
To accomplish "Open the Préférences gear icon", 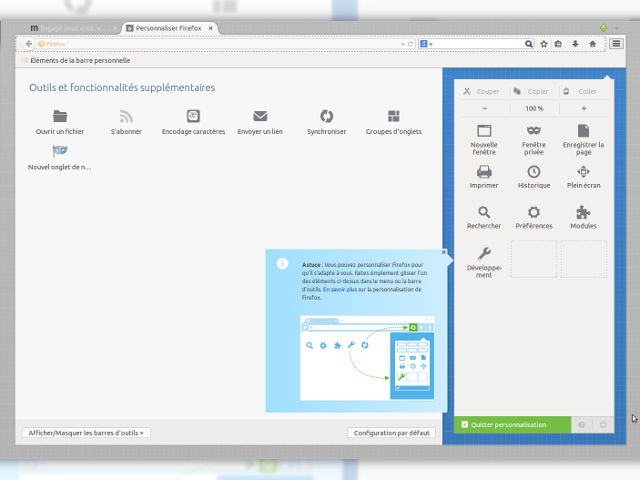I will (534, 212).
